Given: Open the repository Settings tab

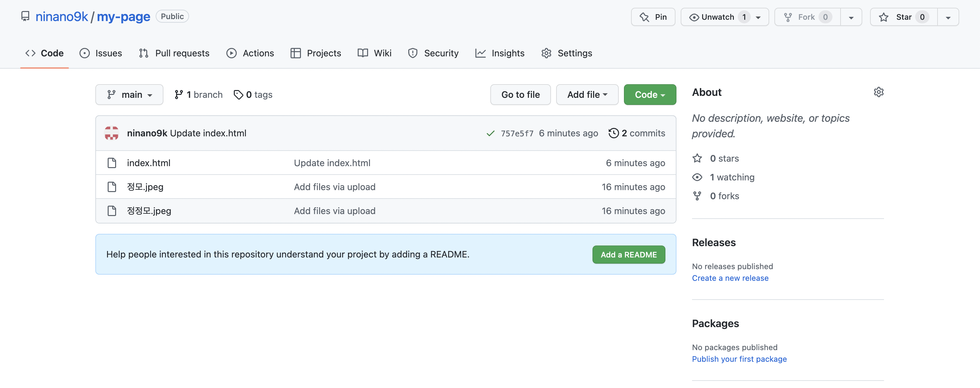Looking at the screenshot, I should (x=567, y=53).
